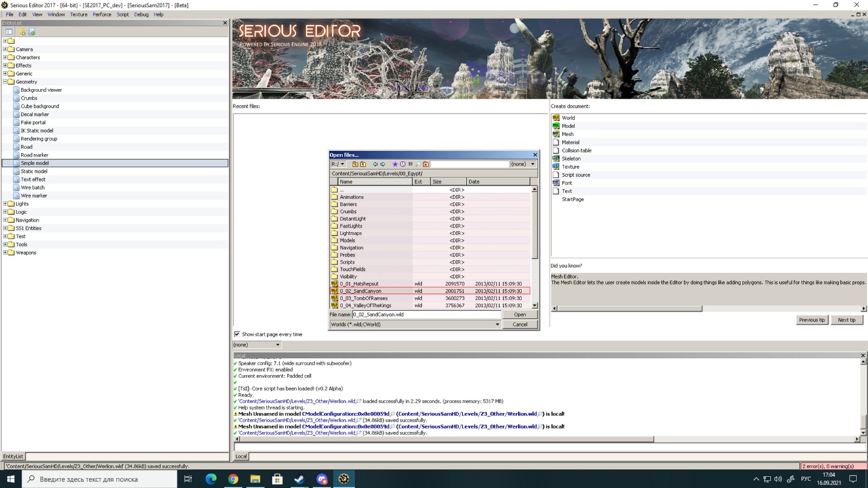Click the Windows Start button
Viewport: 868px width, 488px height.
pos(10,479)
